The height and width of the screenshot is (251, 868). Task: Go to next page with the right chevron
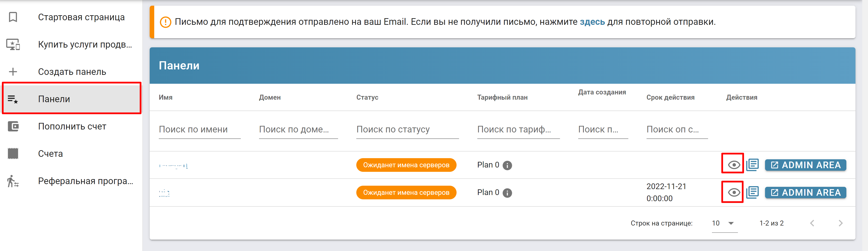tap(840, 223)
